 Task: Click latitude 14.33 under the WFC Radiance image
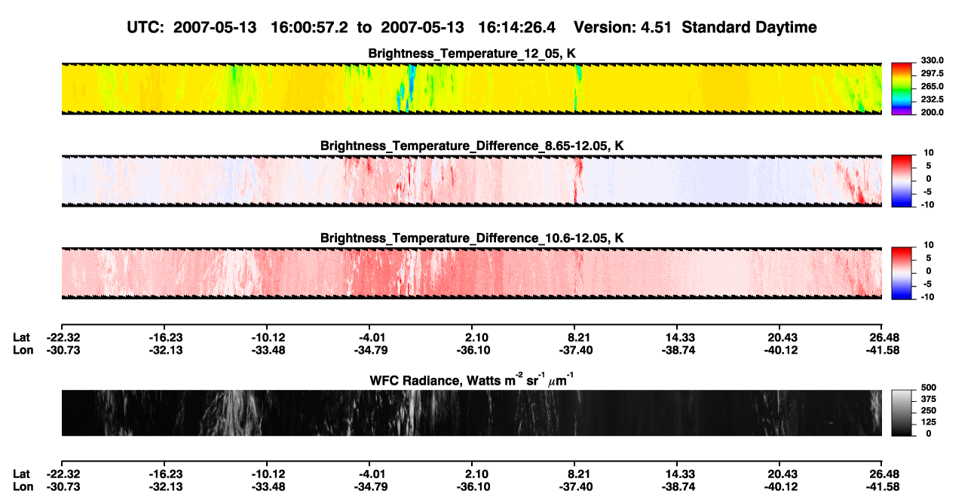point(680,474)
